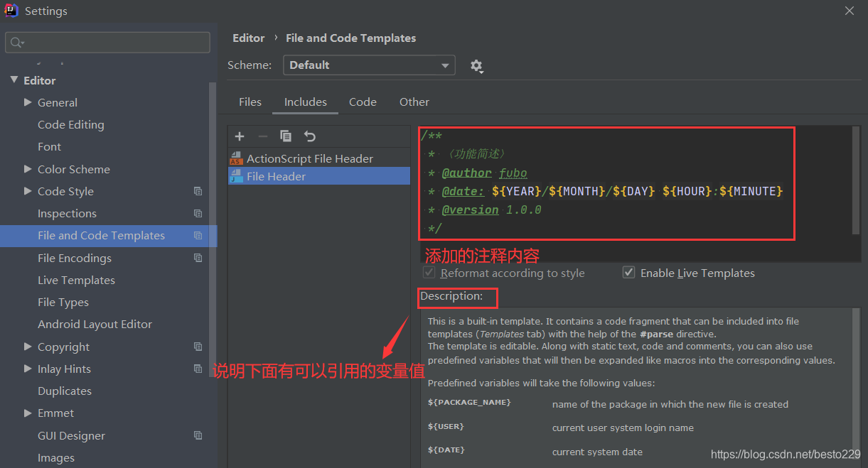Reset template to default with undo arrow
This screenshot has width=868, height=468.
(309, 136)
